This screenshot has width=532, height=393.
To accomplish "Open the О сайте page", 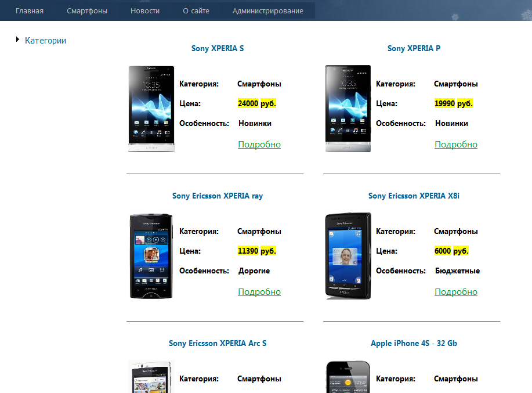I will point(196,11).
